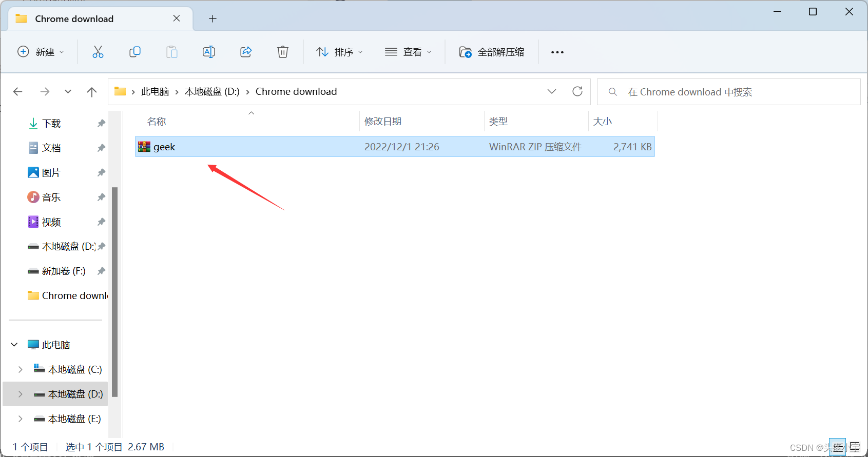Unpin 下载 using its pin icon

[x=101, y=124]
